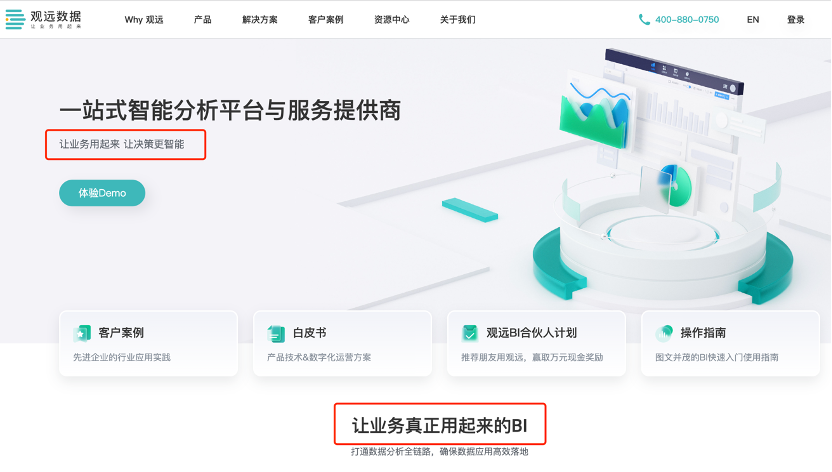Expand the 资源中心 navigation menu
This screenshot has height=472, width=832.
click(392, 20)
